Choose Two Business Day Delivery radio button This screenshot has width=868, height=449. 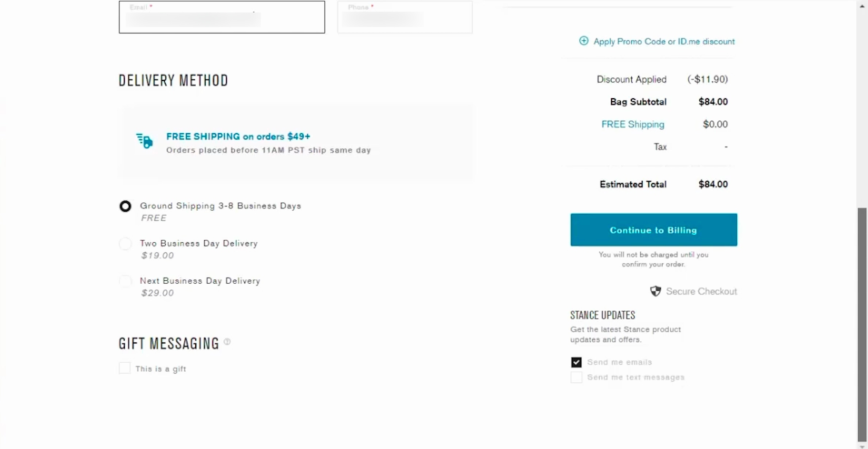(x=125, y=244)
